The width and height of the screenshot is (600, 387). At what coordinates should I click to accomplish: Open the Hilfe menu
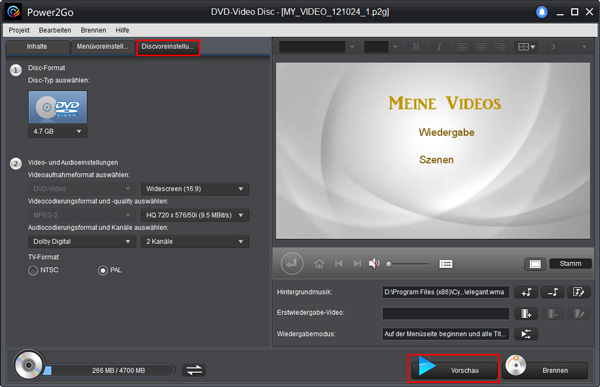[122, 30]
